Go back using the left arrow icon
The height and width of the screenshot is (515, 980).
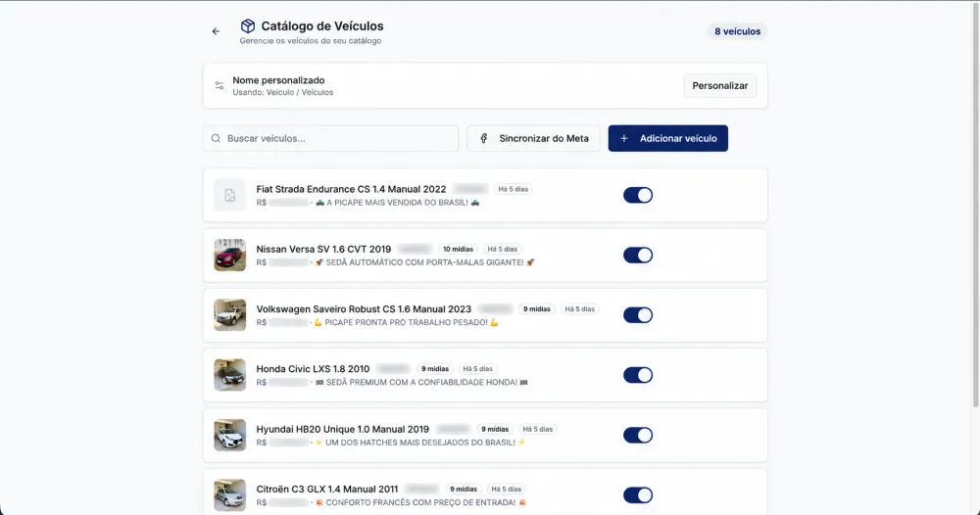pos(216,31)
